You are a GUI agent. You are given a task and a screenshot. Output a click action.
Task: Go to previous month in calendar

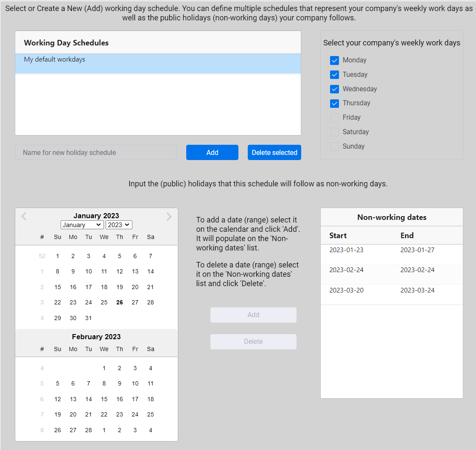pos(24,217)
